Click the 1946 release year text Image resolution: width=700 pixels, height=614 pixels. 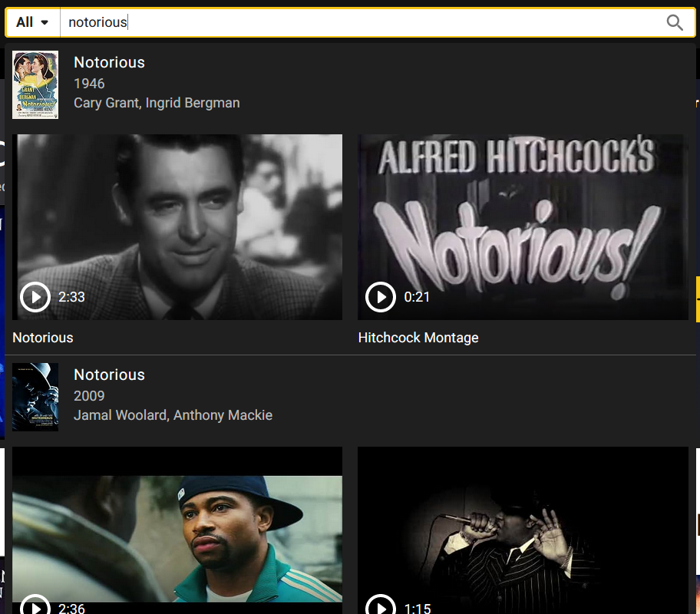(89, 83)
